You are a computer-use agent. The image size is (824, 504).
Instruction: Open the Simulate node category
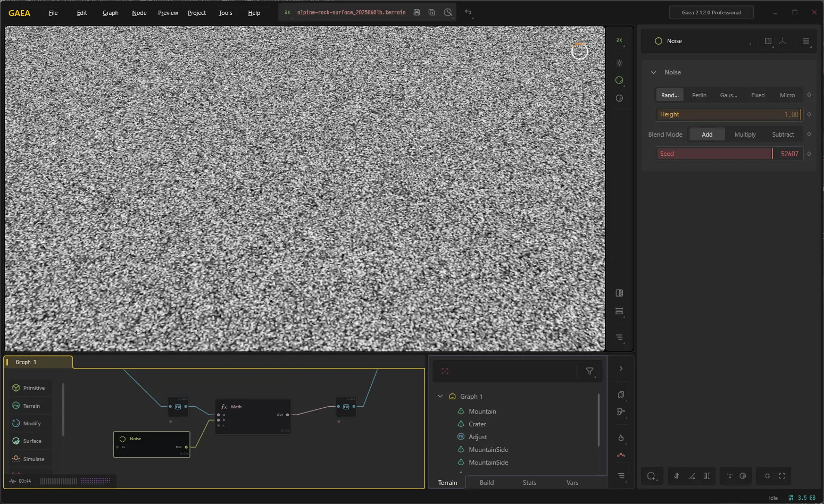click(29, 459)
